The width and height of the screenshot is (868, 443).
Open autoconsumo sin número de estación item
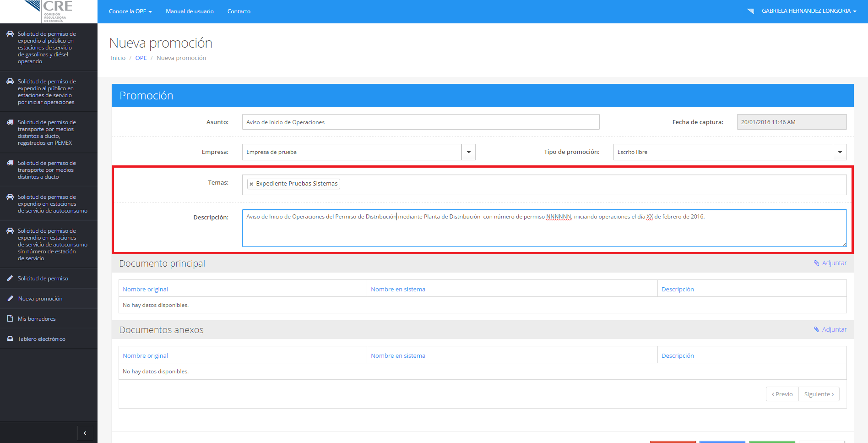49,244
